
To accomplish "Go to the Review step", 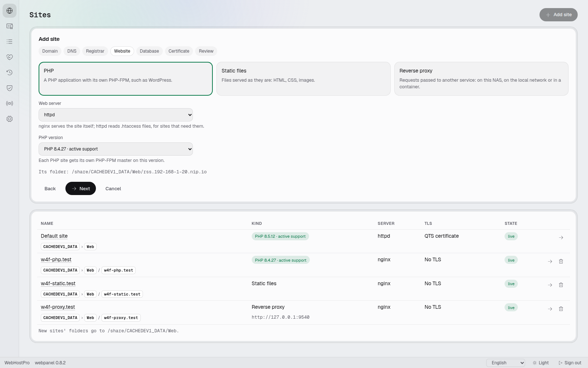I will coord(206,51).
